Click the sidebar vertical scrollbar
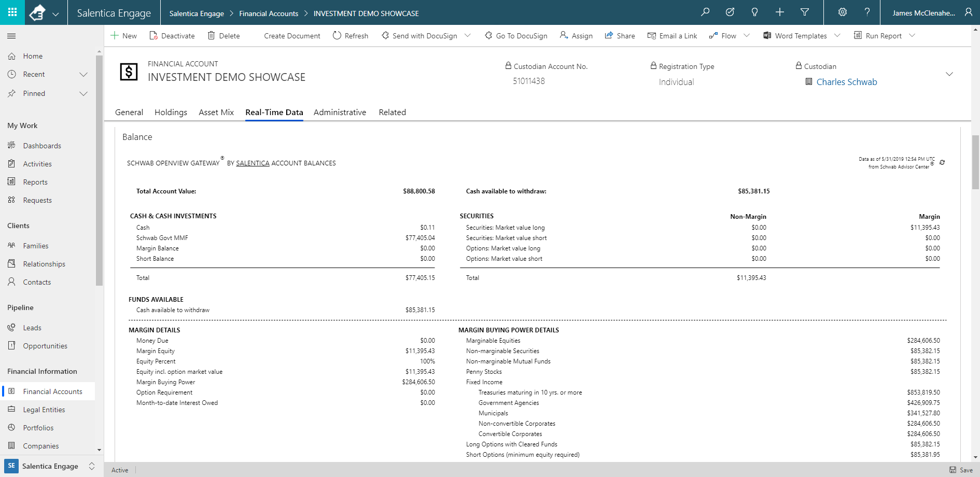980x477 pixels. pyautogui.click(x=99, y=171)
